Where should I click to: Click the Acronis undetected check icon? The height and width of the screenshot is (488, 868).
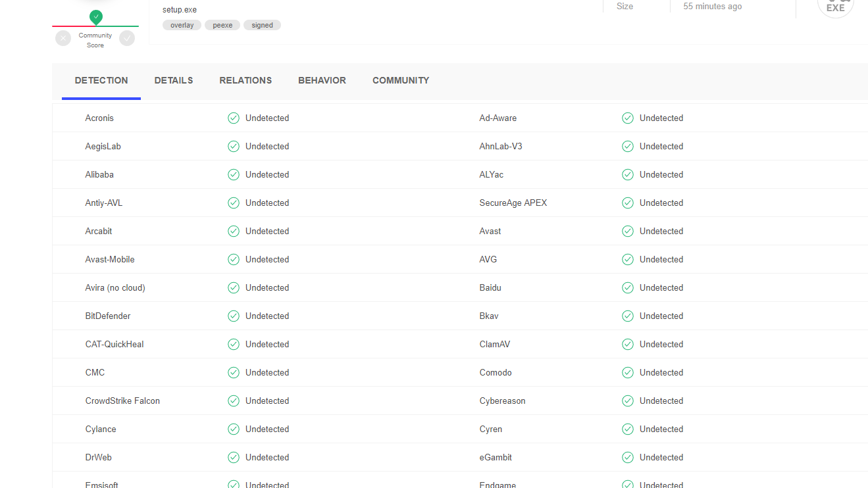tap(234, 118)
